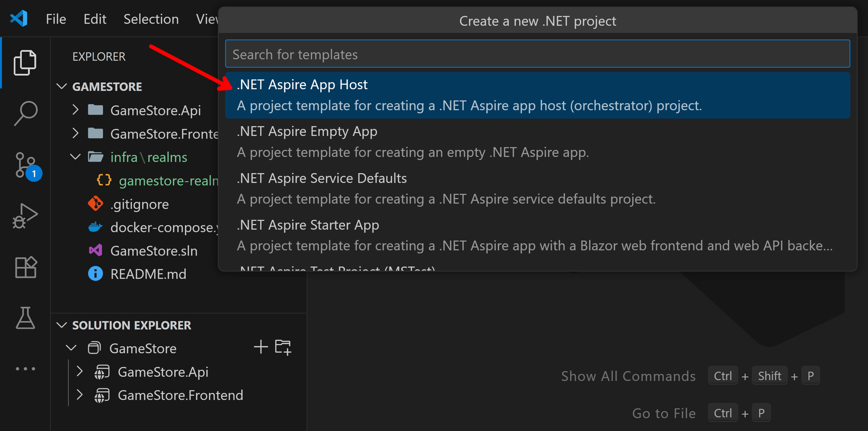Expand GameStore.Frontend project in Solution Explorer
The height and width of the screenshot is (431, 868).
pos(80,395)
